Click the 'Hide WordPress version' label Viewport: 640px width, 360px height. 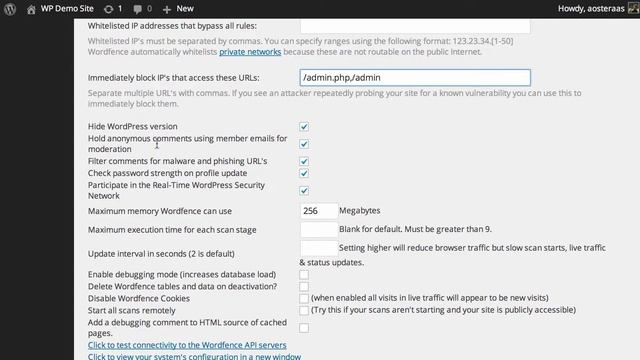pos(133,127)
